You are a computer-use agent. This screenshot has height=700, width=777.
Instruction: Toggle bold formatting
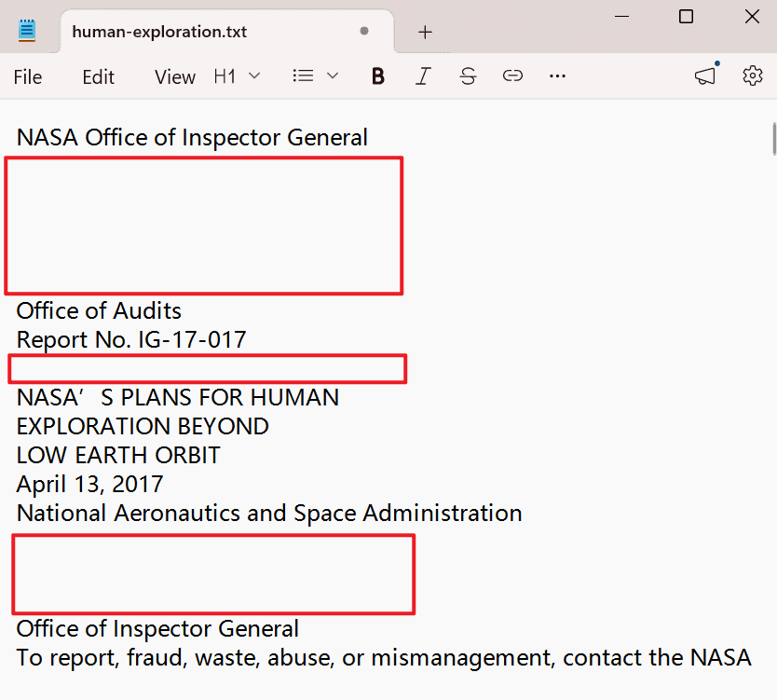378,75
